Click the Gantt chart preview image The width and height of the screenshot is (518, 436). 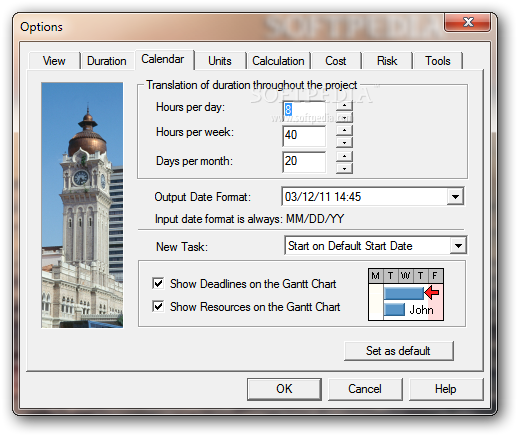point(406,295)
